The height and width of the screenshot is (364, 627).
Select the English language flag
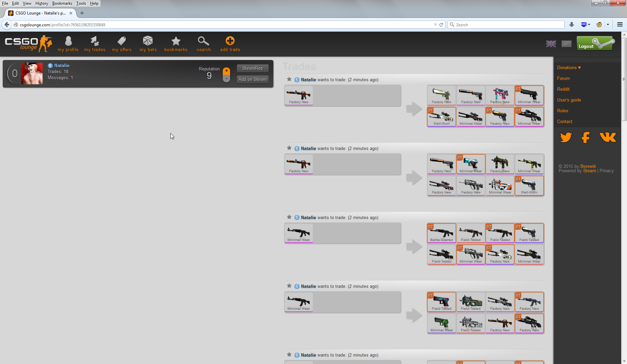coord(551,44)
